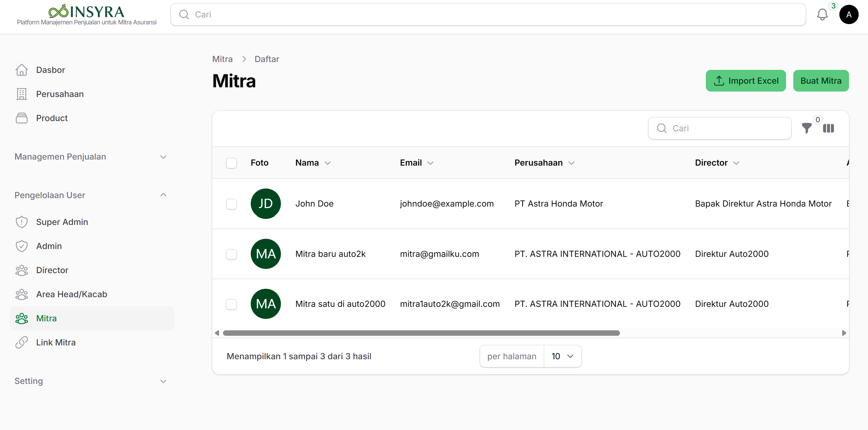The height and width of the screenshot is (430, 868).
Task: Expand the Setting section
Action: (x=91, y=381)
